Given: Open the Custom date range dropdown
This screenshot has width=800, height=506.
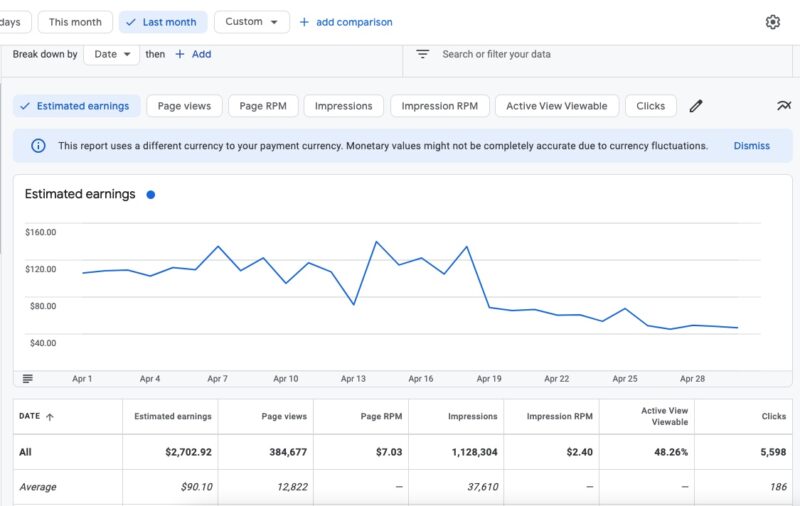Looking at the screenshot, I should click(251, 22).
